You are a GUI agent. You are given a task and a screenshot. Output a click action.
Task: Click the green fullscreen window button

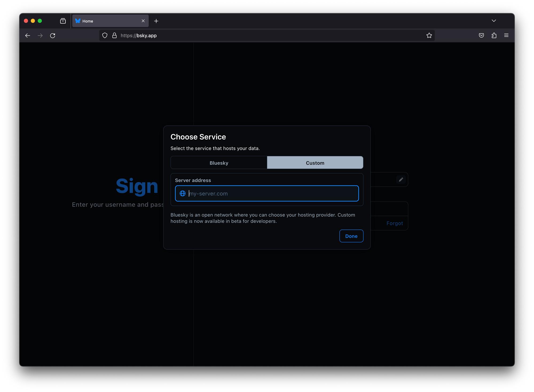40,21
